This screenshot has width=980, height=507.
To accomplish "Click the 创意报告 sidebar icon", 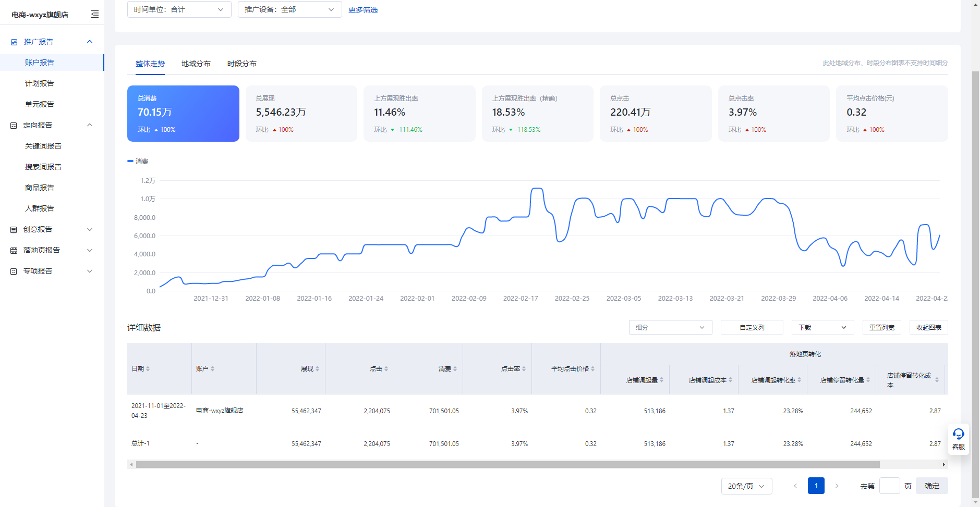I will [x=14, y=229].
